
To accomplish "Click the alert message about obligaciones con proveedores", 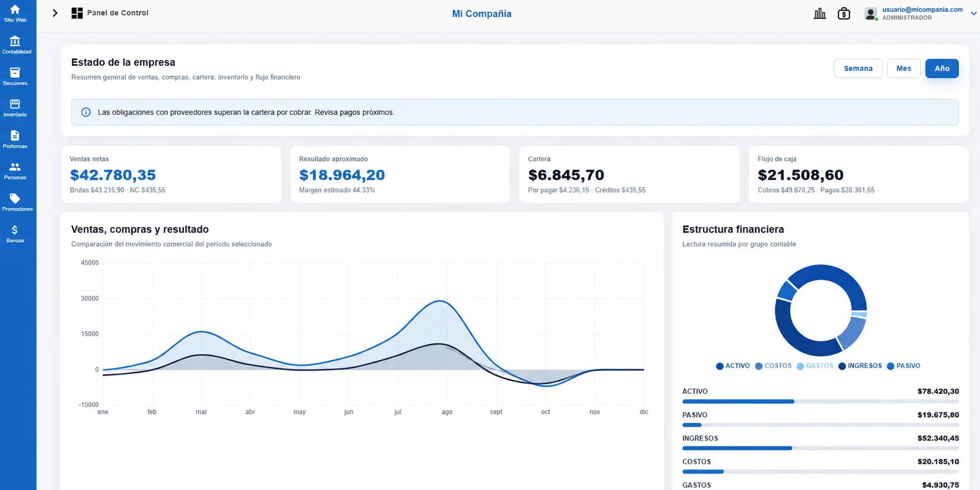I will click(x=246, y=112).
